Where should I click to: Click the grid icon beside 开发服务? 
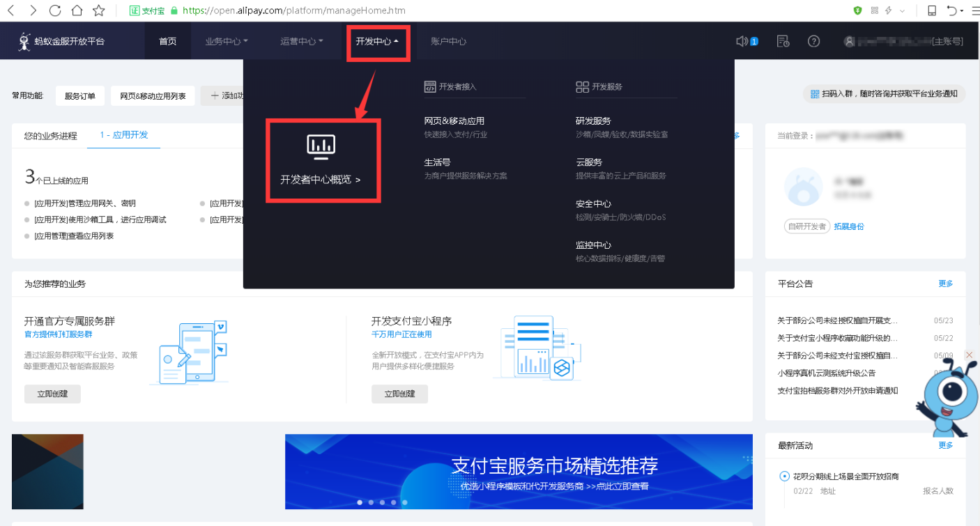coord(582,86)
